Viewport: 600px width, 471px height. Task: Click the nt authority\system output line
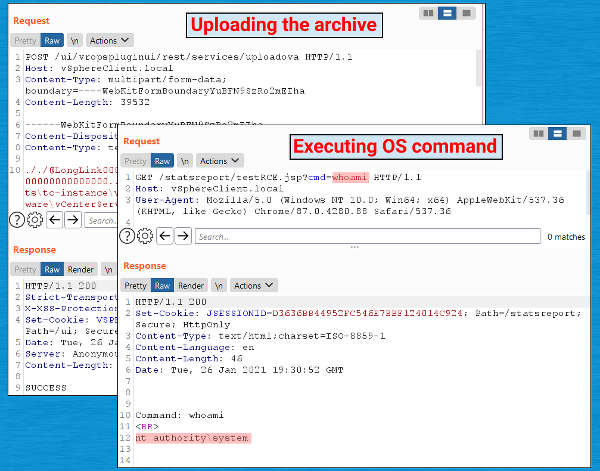192,438
